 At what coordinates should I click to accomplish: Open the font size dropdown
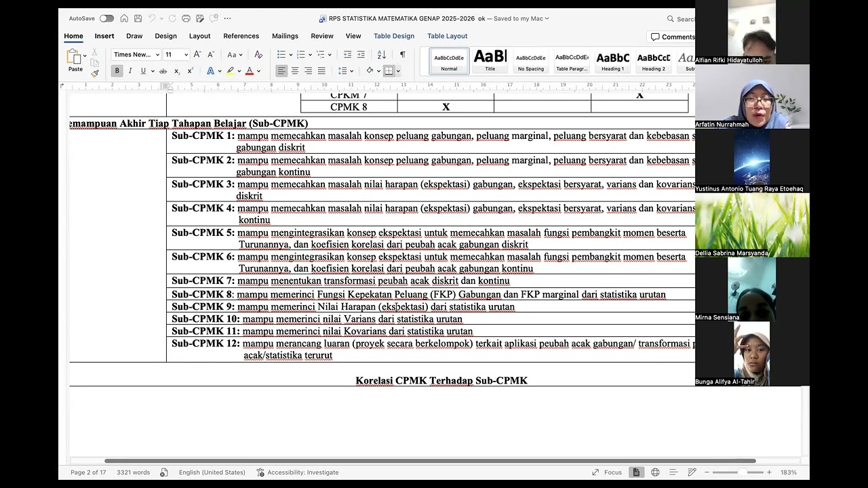point(186,55)
